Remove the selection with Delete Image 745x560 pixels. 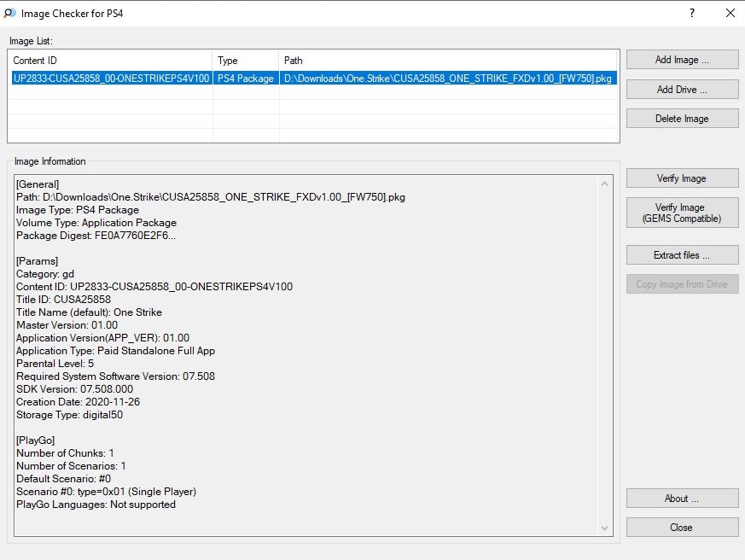pyautogui.click(x=683, y=119)
